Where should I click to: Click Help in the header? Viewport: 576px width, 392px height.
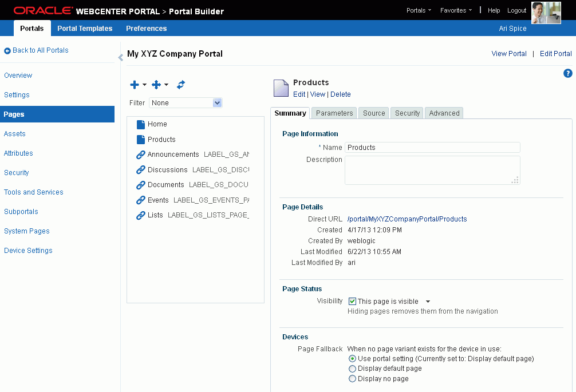coord(494,11)
